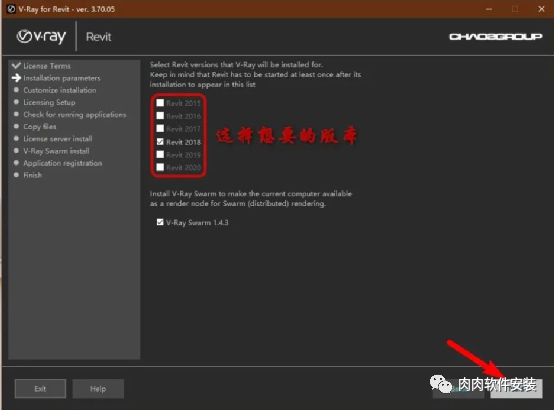
Task: Click the checkmark icon beside License Terms
Action: tap(16, 65)
